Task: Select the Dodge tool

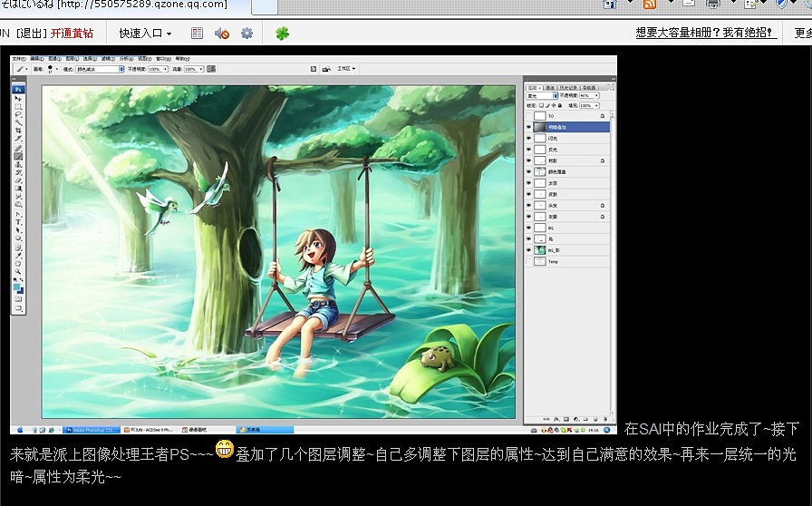Action: [x=18, y=204]
